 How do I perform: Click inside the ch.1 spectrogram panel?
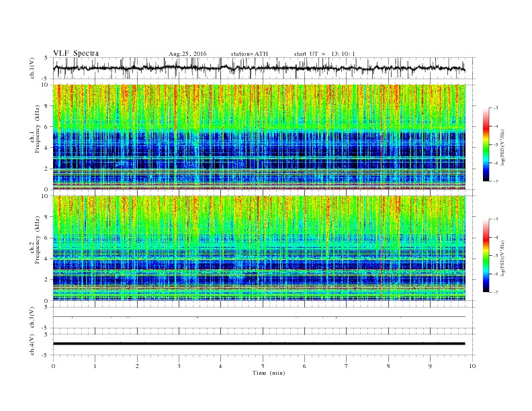click(259, 137)
